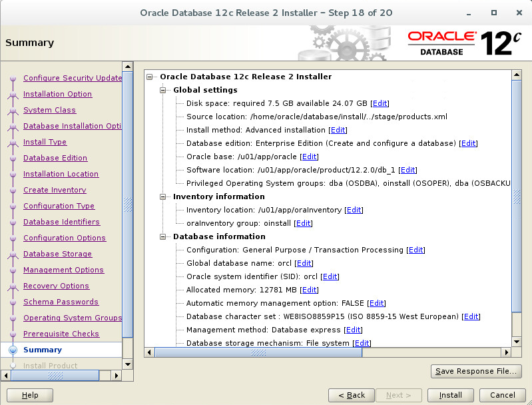Edit the Install method setting
This screenshot has height=405, width=532.
coord(338,130)
